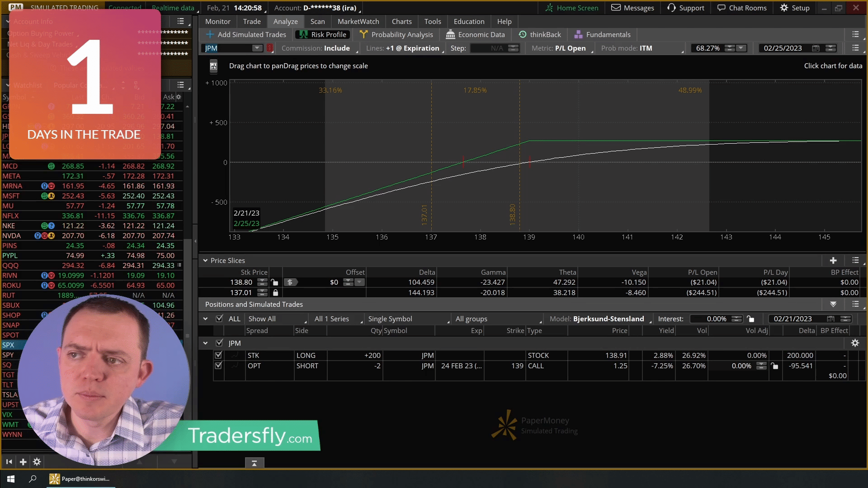Open JPM position group gear settings
Image resolution: width=868 pixels, height=488 pixels.
(x=855, y=343)
